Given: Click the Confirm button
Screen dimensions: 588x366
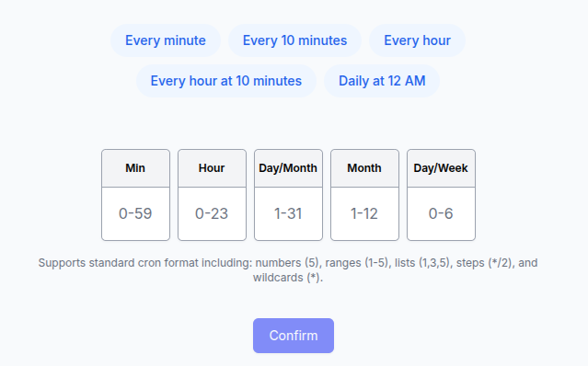Looking at the screenshot, I should point(294,336).
